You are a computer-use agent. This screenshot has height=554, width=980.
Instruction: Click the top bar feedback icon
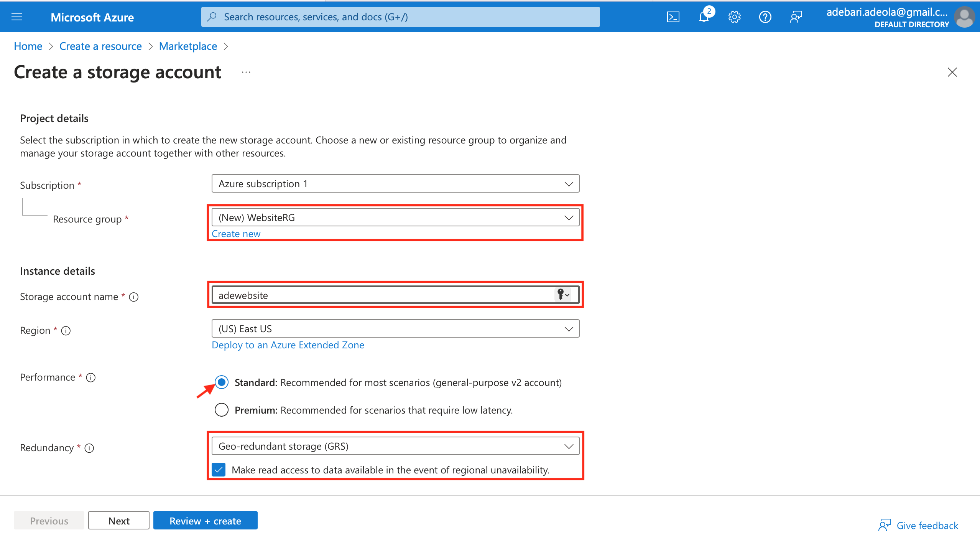point(796,17)
